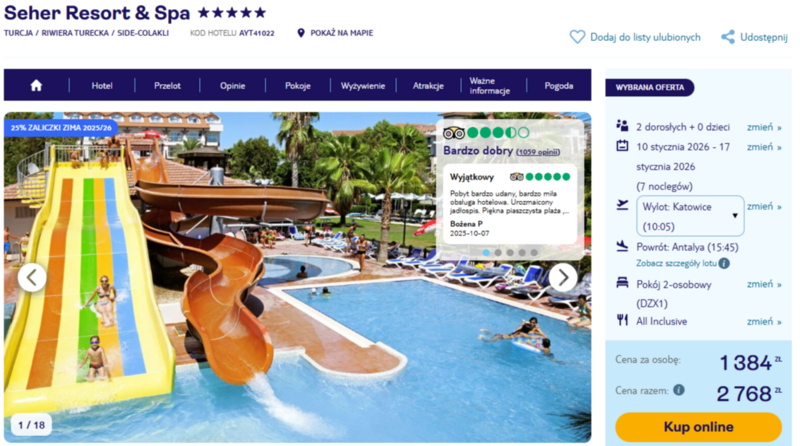Switch to the Wyżywienie tab

[x=363, y=86]
